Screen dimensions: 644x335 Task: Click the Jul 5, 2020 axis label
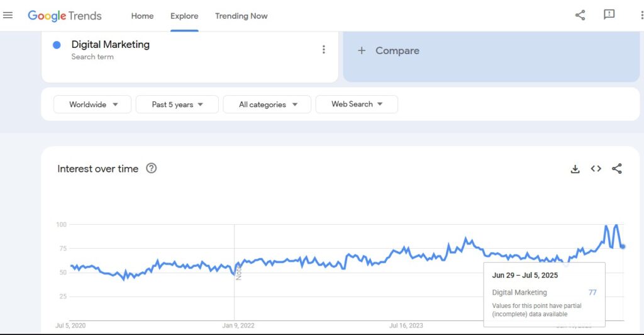click(x=70, y=326)
